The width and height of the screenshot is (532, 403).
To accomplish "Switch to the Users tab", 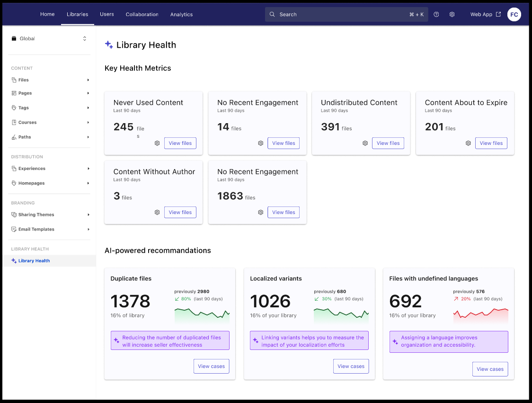I will coord(107,14).
